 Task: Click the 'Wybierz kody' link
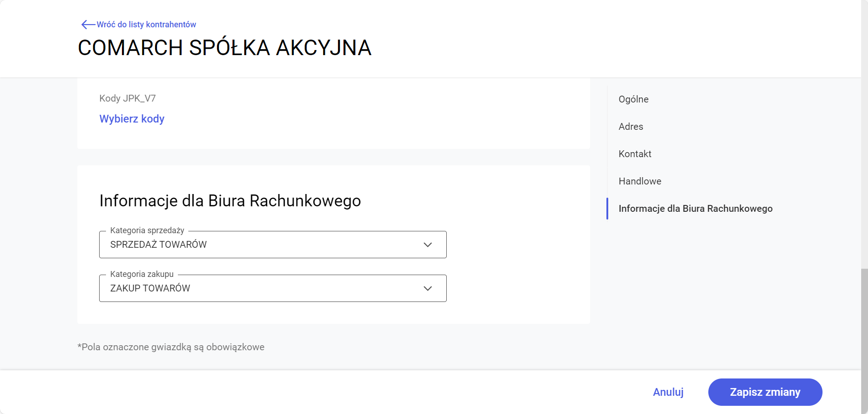132,119
